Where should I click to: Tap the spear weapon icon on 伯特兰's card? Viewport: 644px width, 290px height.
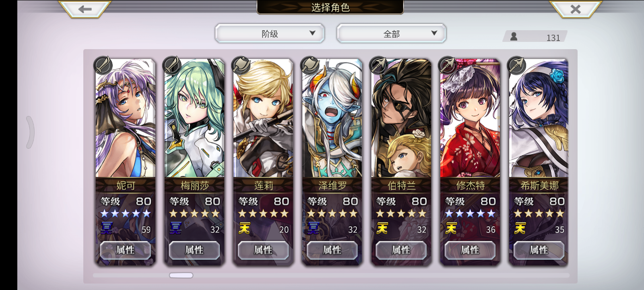[x=379, y=65]
